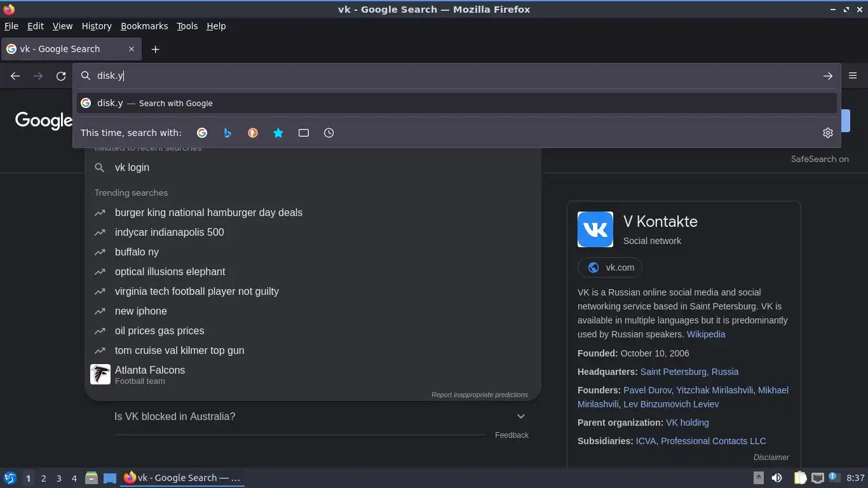This screenshot has height=488, width=868.
Task: Show desktop using the blue taskbar icon
Action: [110, 478]
